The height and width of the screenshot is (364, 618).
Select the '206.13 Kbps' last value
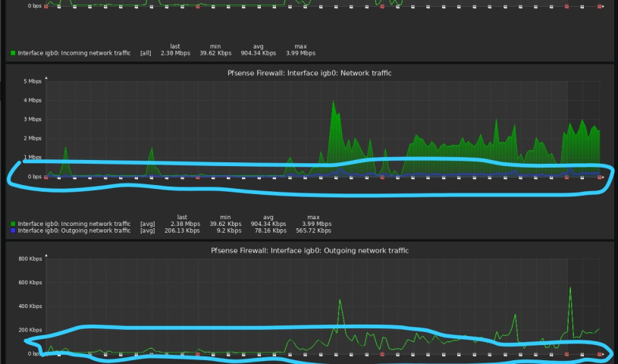182,231
